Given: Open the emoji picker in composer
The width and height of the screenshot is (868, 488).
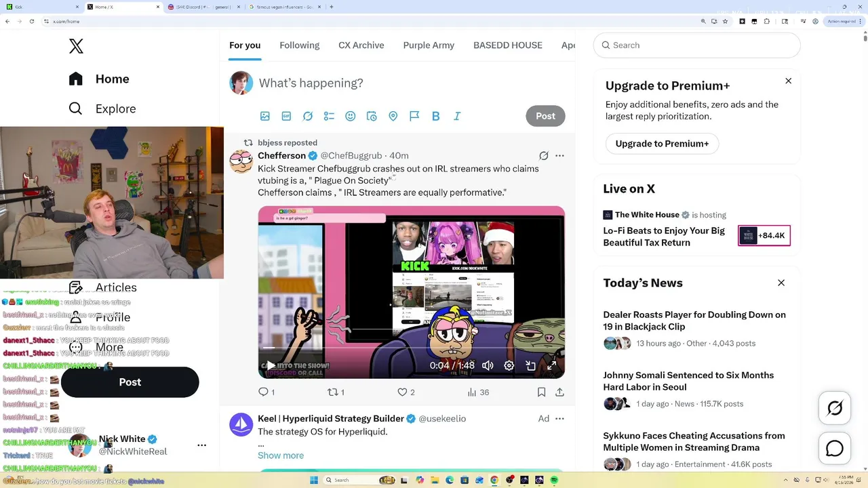Looking at the screenshot, I should tap(351, 116).
